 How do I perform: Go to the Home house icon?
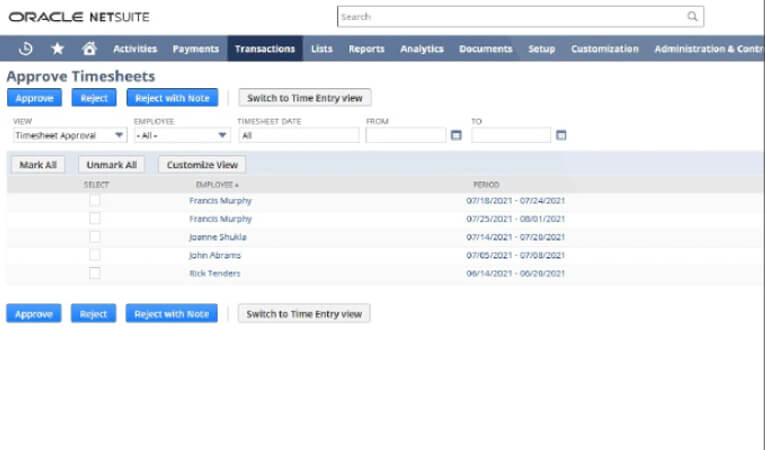[89, 48]
